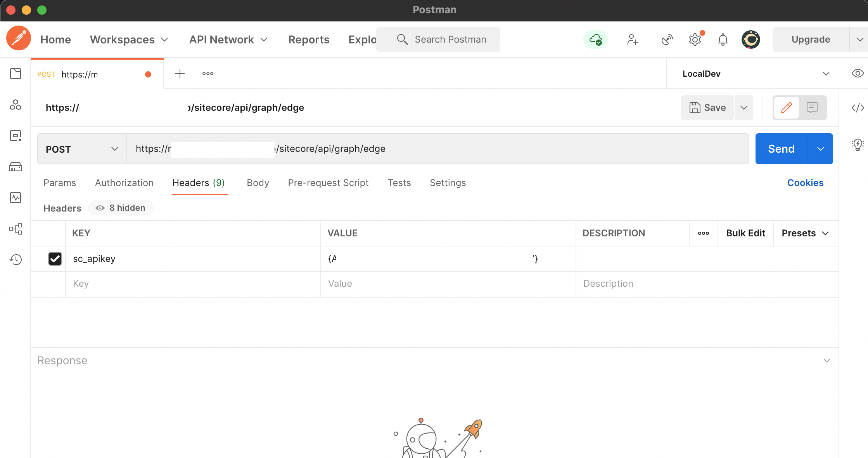Switch to the Authorization tab
The height and width of the screenshot is (458, 868).
pos(124,183)
